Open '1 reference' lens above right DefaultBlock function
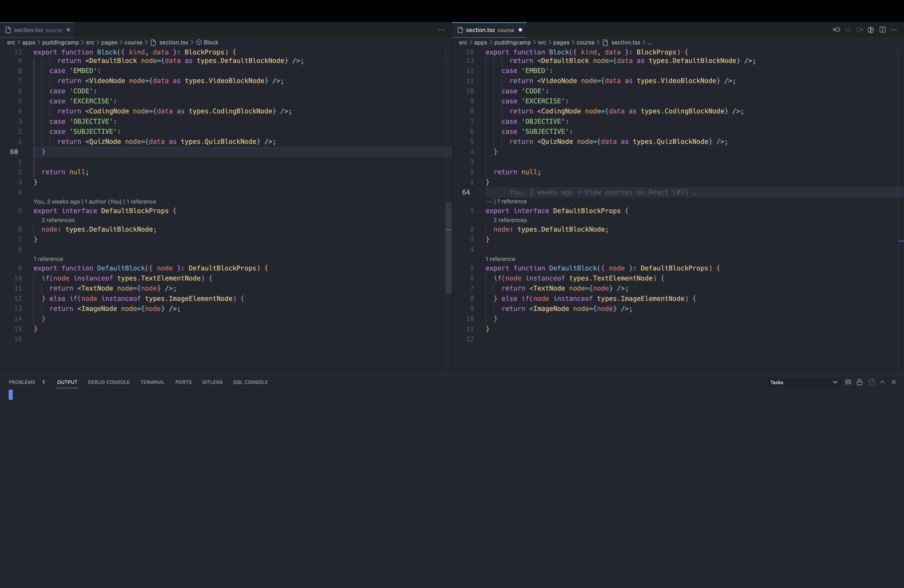This screenshot has height=588, width=904. (500, 259)
